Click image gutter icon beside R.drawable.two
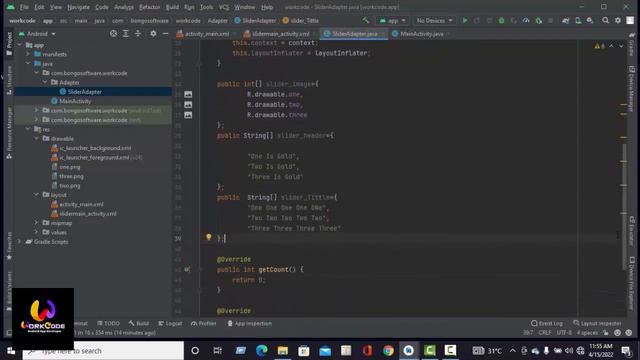The height and width of the screenshot is (360, 640). [x=188, y=104]
